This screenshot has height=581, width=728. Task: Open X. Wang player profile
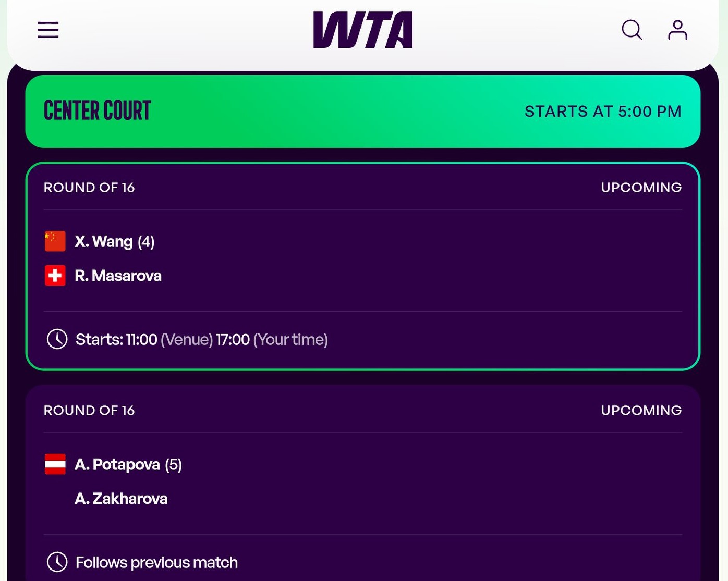pyautogui.click(x=104, y=242)
